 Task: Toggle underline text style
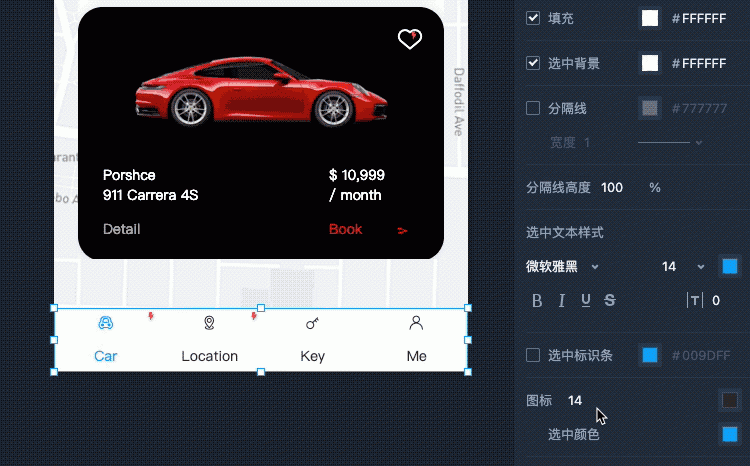tap(585, 300)
